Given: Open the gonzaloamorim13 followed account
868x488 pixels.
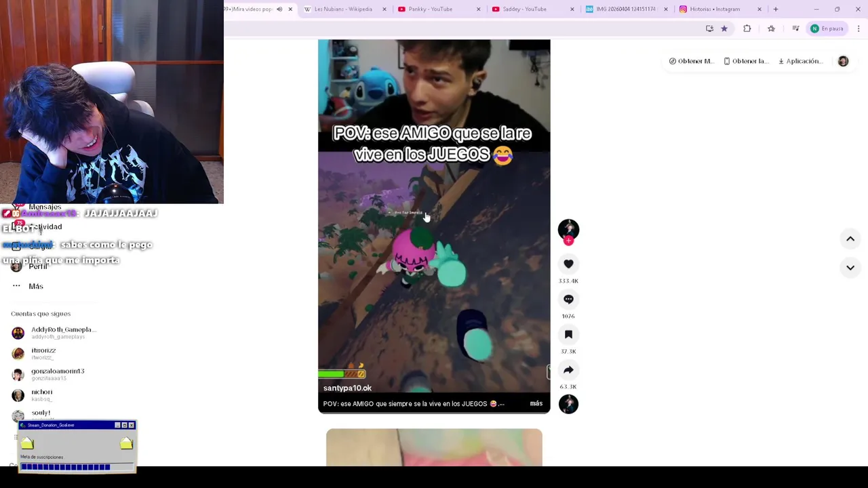Looking at the screenshot, I should click(49, 373).
